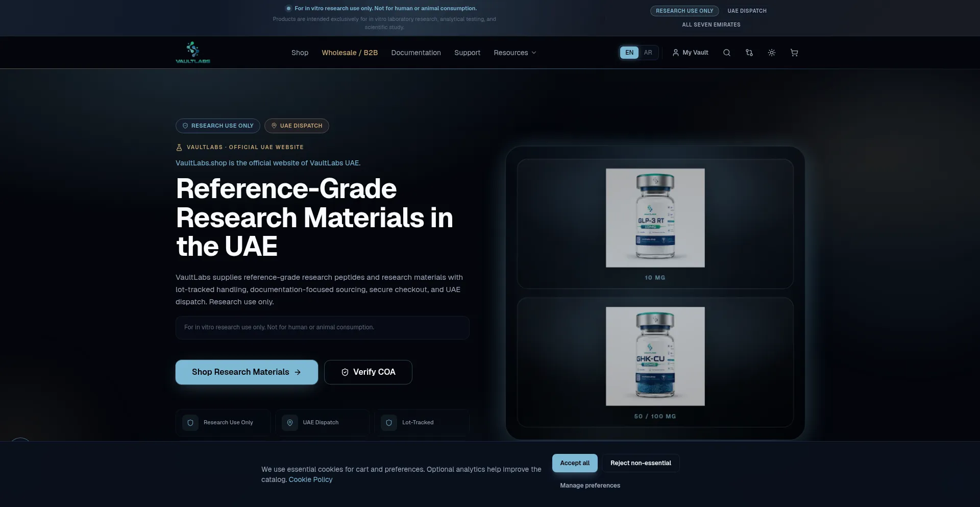The height and width of the screenshot is (507, 980).
Task: Open Manage preferences for cookies
Action: point(590,486)
